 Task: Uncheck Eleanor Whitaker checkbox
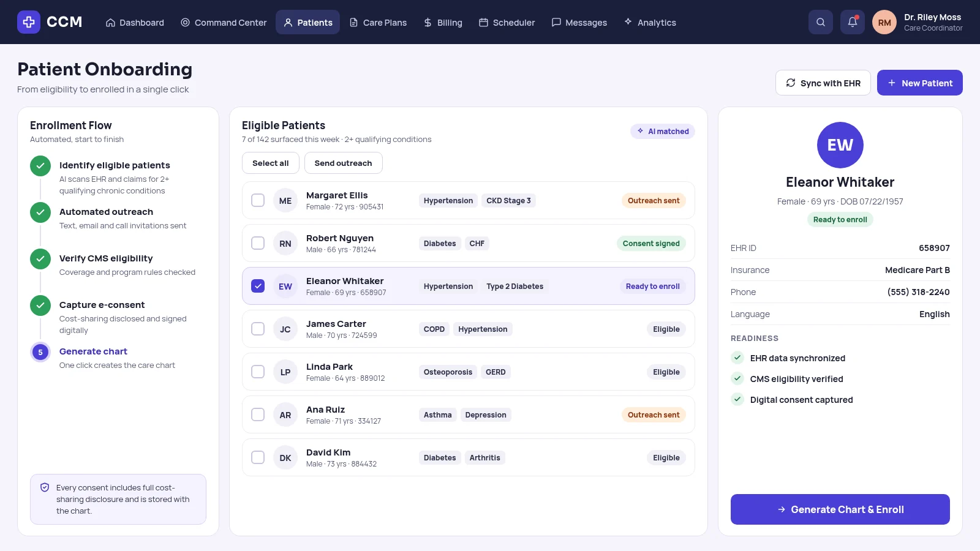pyautogui.click(x=258, y=286)
